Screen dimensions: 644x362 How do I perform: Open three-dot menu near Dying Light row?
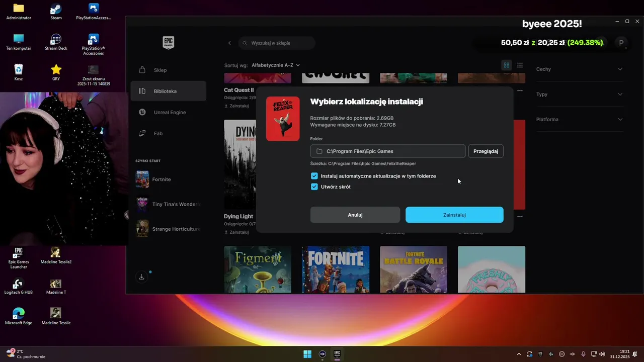click(x=520, y=217)
